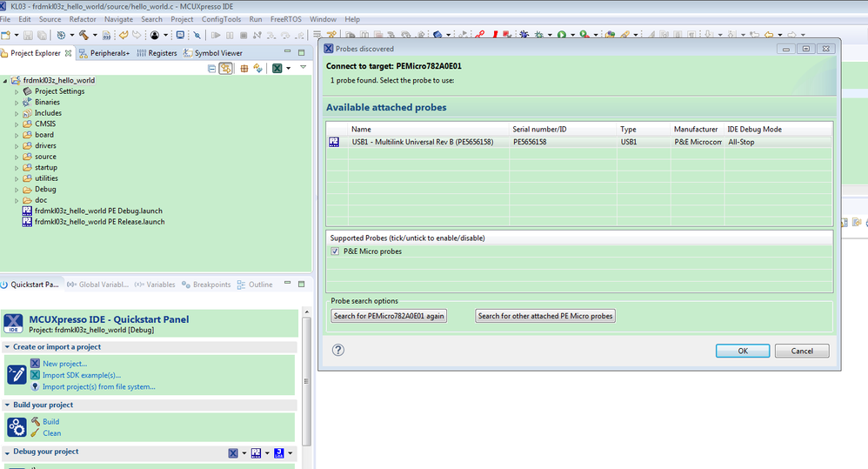Click the red link chain toolbar icon

tap(480, 35)
